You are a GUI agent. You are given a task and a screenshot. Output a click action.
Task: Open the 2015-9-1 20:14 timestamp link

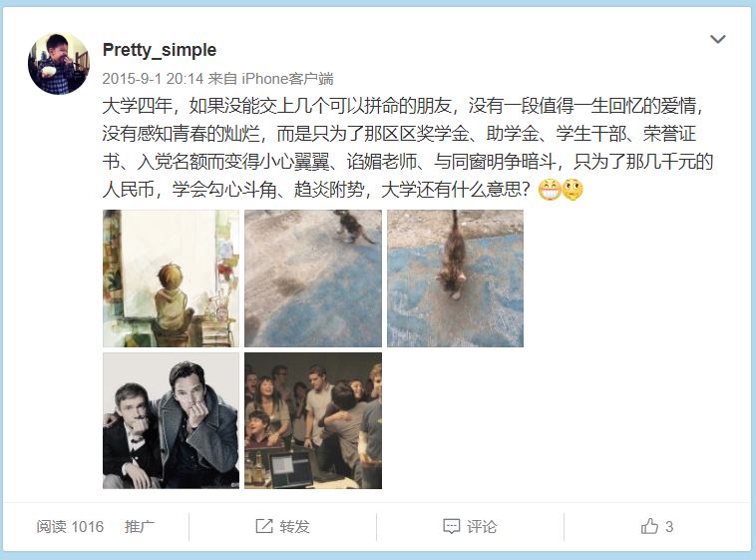pyautogui.click(x=153, y=78)
